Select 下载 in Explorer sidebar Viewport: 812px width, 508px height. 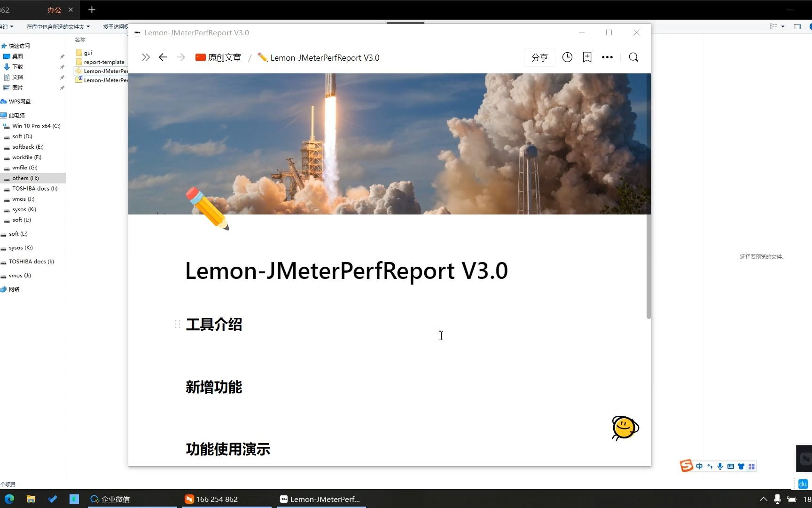pos(14,67)
